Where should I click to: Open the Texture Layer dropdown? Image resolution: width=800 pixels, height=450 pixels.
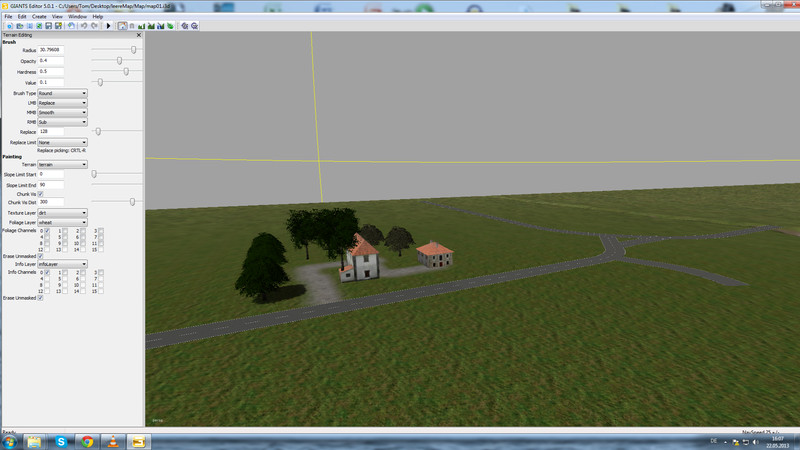(x=62, y=213)
